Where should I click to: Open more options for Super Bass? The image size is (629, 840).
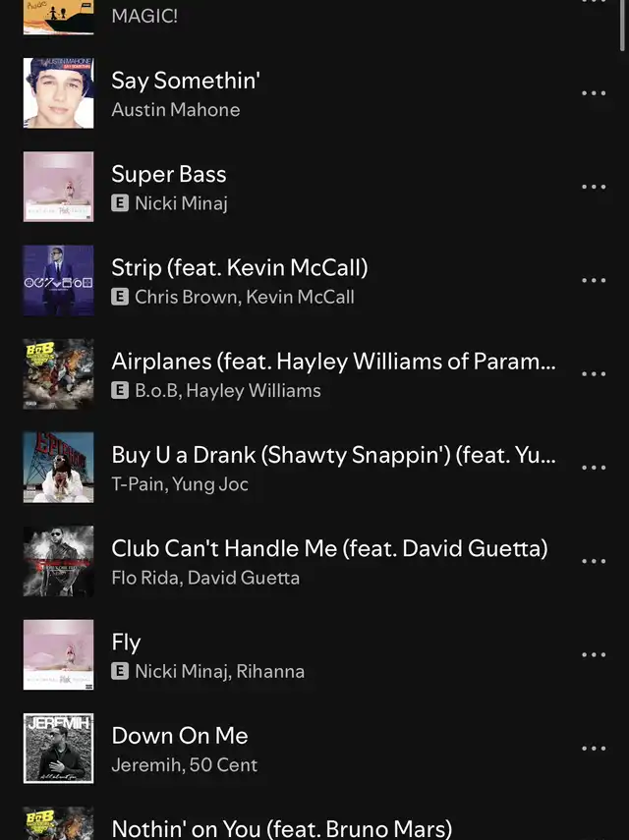tap(594, 187)
